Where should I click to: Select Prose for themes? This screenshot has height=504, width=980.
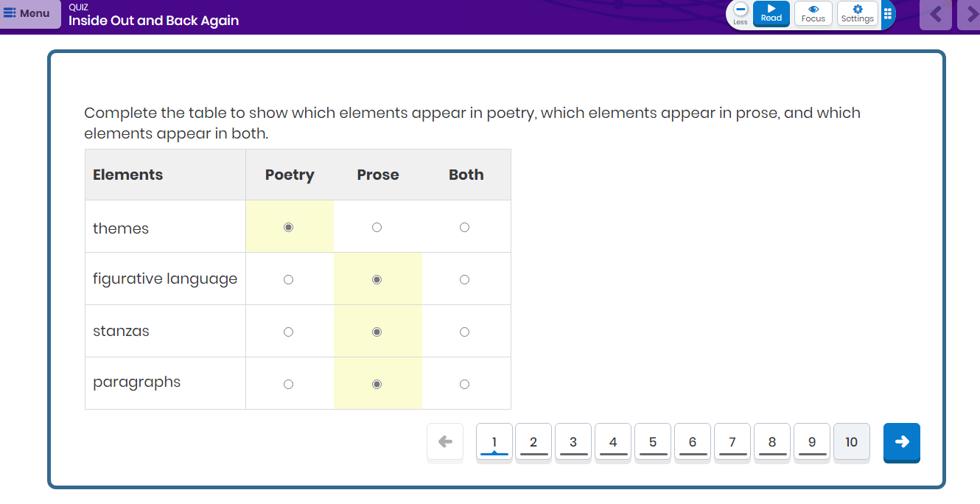coord(377,228)
